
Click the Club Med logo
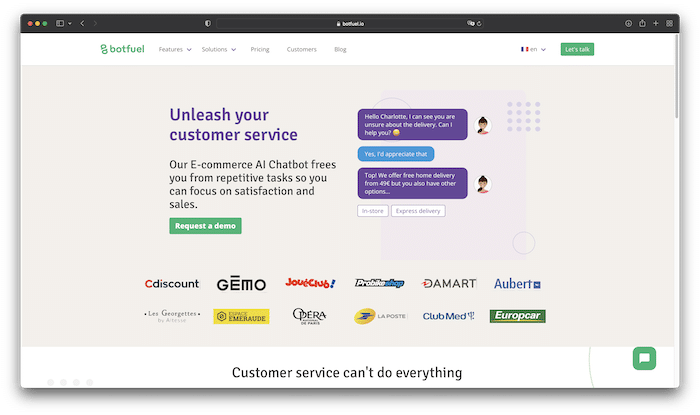[448, 316]
